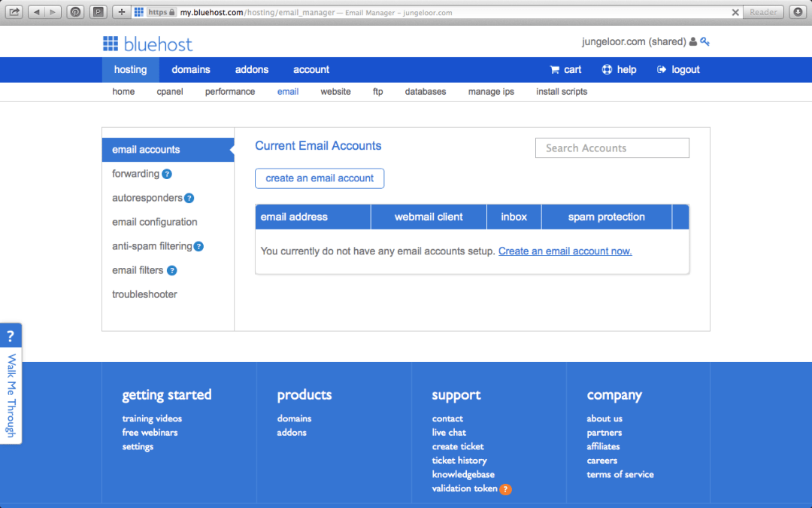Select the addons main tab

pyautogui.click(x=252, y=69)
